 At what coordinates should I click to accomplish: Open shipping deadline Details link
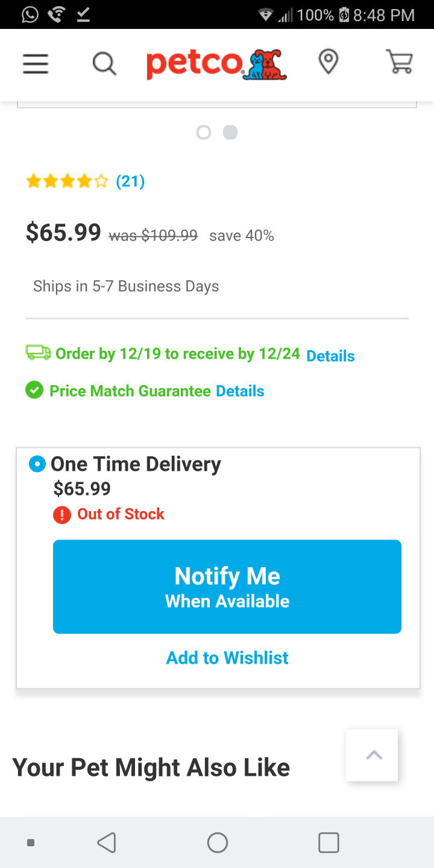coord(330,356)
